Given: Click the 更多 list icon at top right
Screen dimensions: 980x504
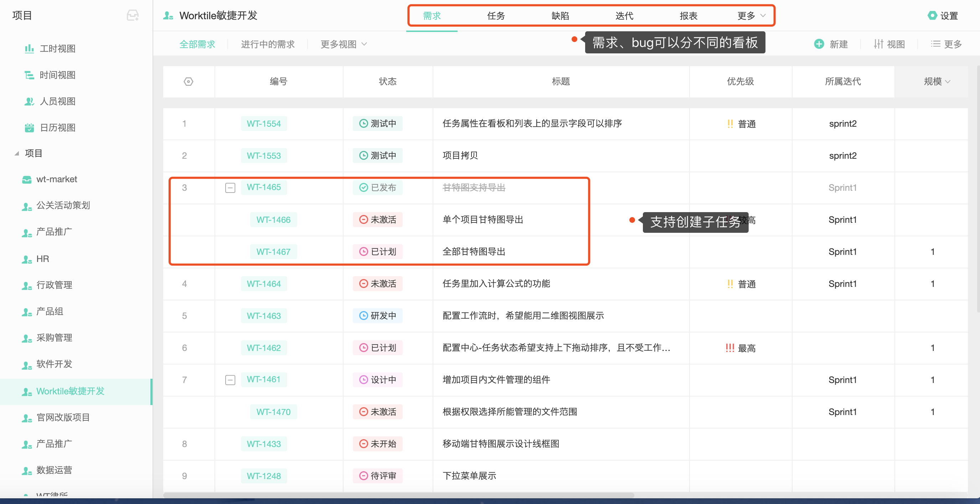Looking at the screenshot, I should [936, 44].
